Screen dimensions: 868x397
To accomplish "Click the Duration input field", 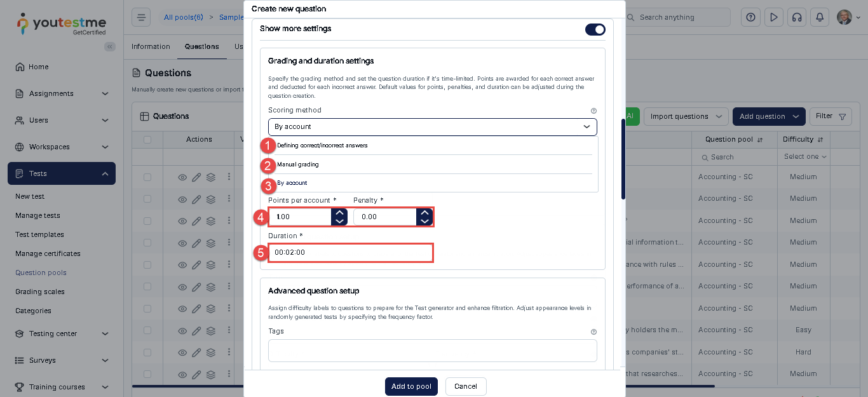I will pyautogui.click(x=351, y=252).
